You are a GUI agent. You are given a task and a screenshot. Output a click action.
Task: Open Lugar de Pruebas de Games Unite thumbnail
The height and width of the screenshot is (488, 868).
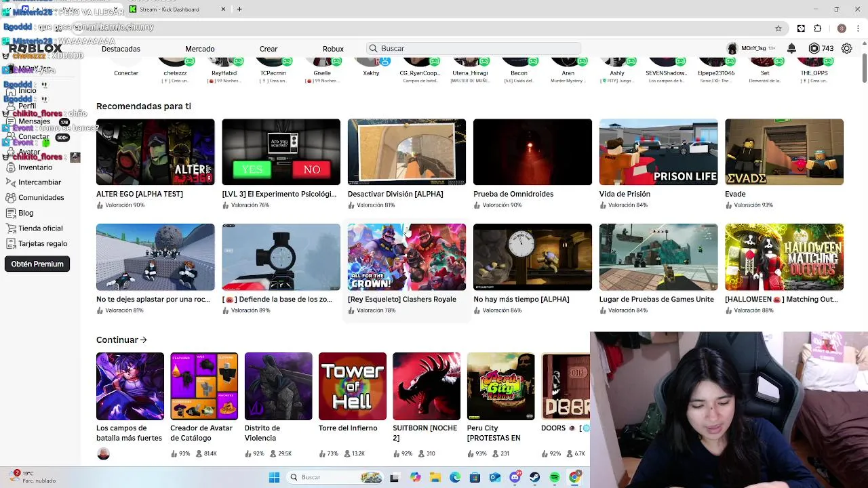[x=658, y=257]
